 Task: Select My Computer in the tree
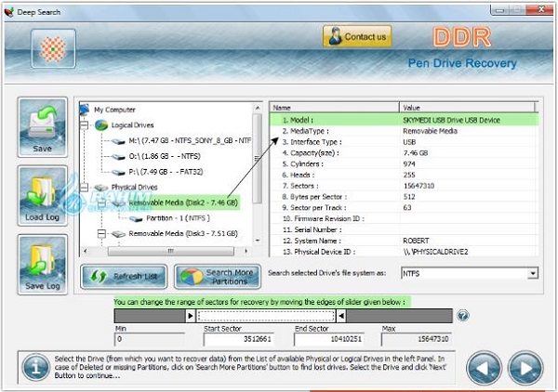pyautogui.click(x=114, y=110)
